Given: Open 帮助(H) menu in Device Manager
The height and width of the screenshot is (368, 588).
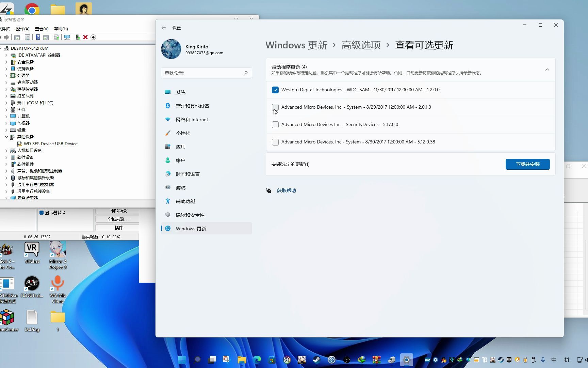Looking at the screenshot, I should (x=61, y=29).
